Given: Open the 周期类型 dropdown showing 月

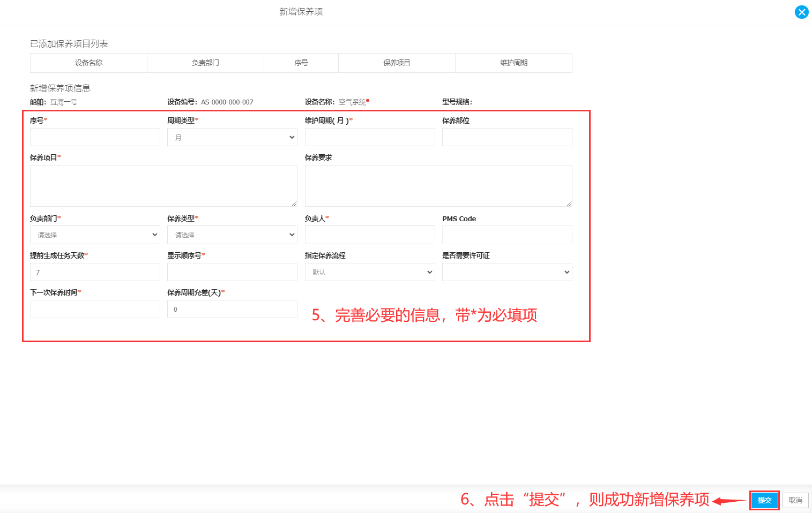Looking at the screenshot, I should tap(232, 137).
